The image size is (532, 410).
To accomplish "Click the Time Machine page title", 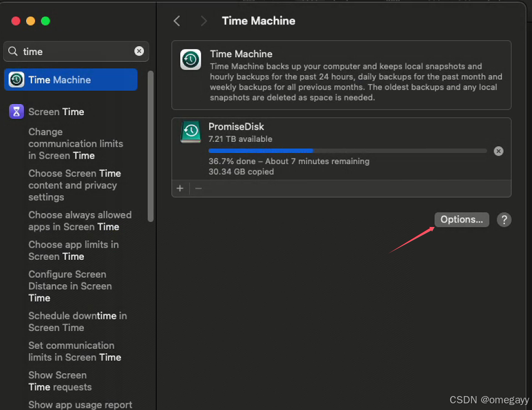I will (x=258, y=21).
